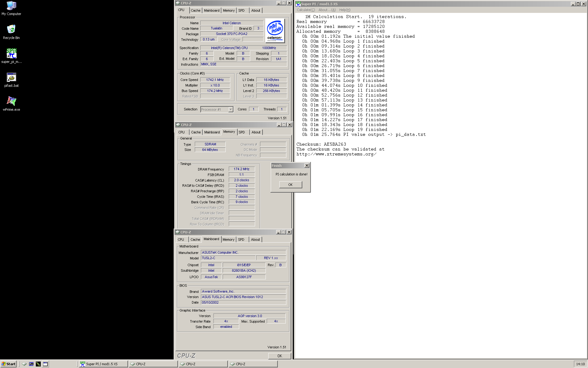
Task: Select pifast.bat desktop icon
Action: [11, 80]
